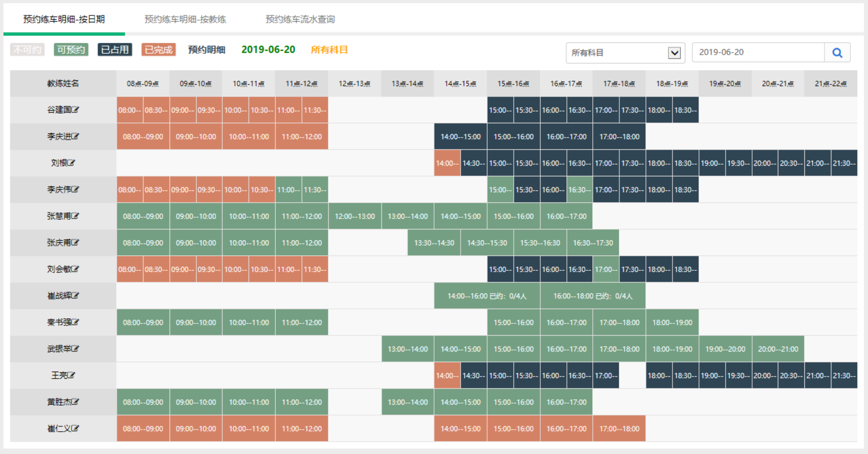The height and width of the screenshot is (454, 868).
Task: Click 刘会敏's green 17:00-- slot
Action: coord(606,269)
